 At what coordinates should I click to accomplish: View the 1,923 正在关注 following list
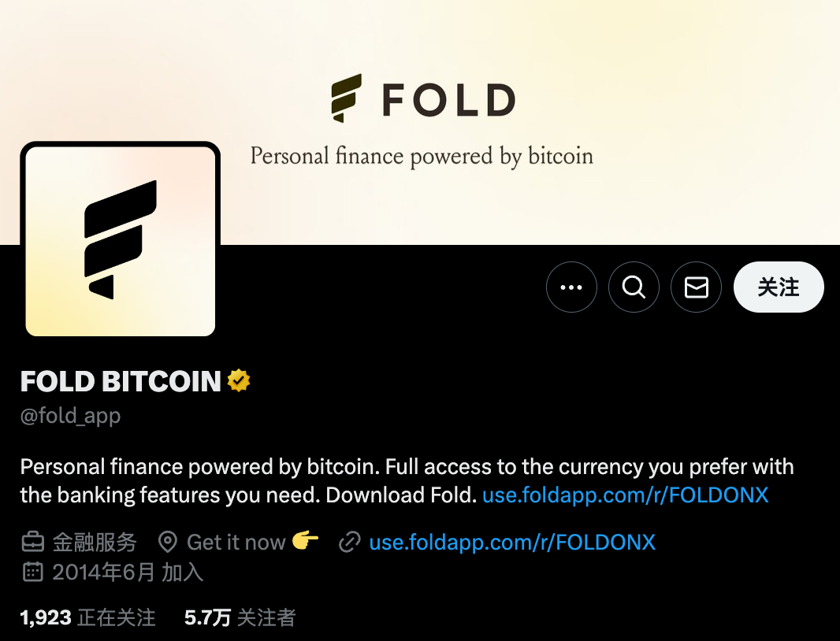click(x=87, y=617)
